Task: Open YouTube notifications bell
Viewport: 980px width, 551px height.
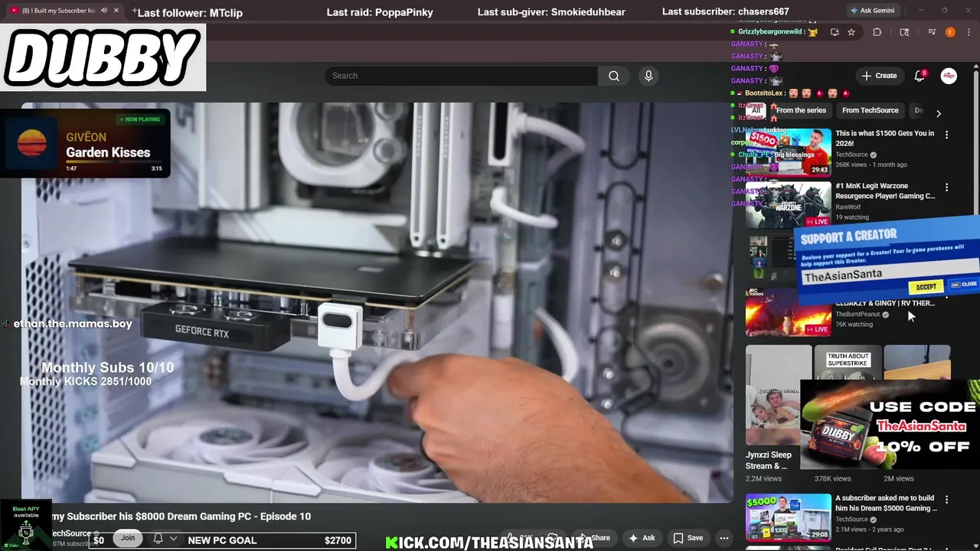Action: pyautogui.click(x=920, y=76)
